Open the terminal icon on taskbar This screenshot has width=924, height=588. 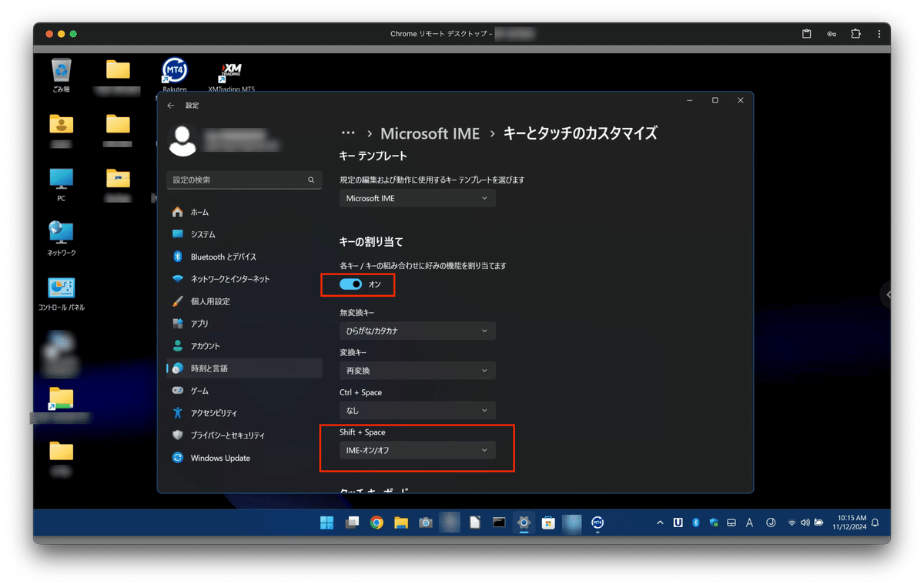coord(499,522)
